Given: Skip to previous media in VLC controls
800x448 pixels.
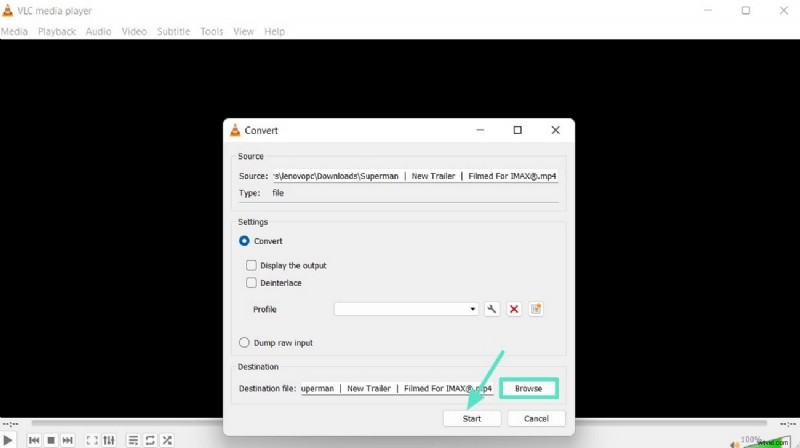Looking at the screenshot, I should click(x=34, y=440).
